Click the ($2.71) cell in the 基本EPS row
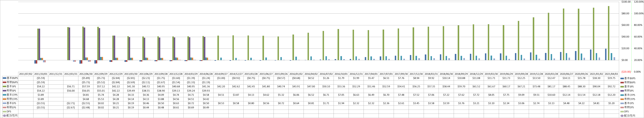644x118 pixels. (x=71, y=103)
